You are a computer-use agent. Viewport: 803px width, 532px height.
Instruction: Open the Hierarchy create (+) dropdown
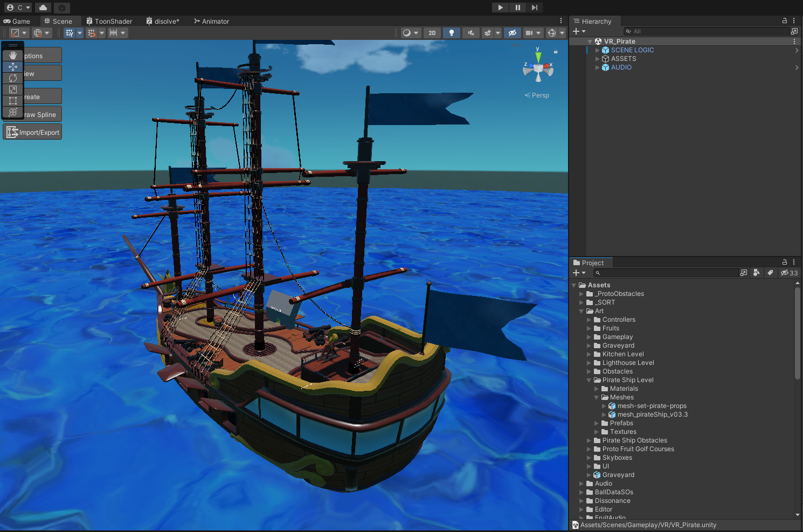[x=579, y=31]
